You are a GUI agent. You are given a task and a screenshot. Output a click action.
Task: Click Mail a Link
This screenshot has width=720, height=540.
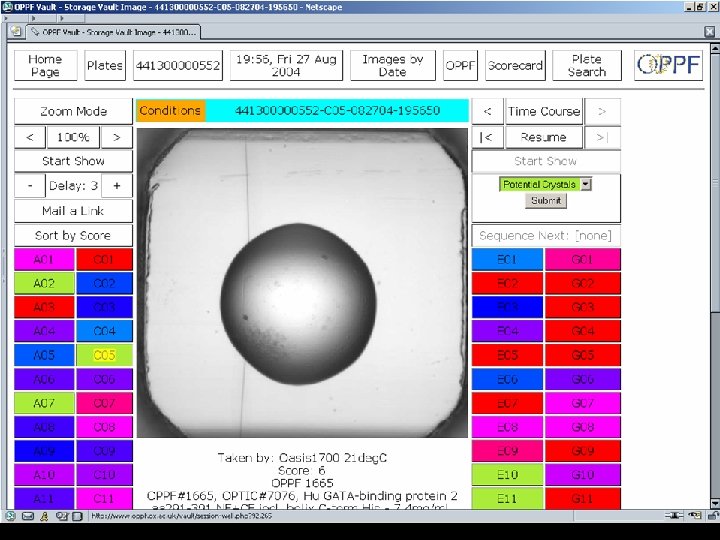73,211
